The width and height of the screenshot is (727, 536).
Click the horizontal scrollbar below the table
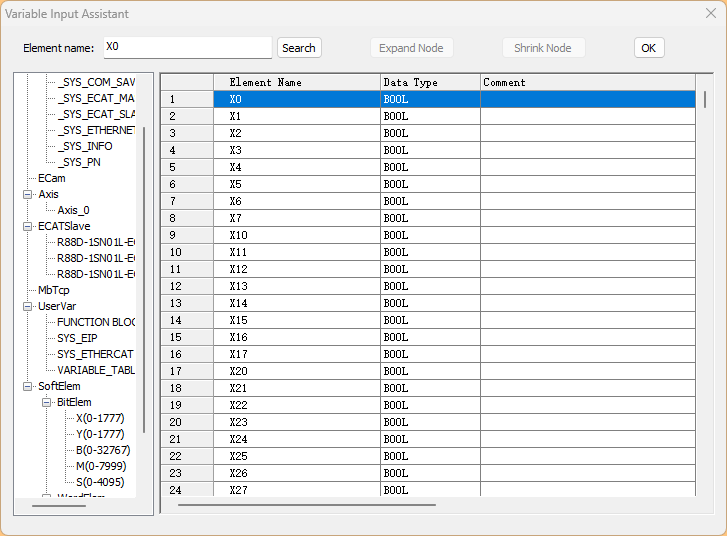(306, 504)
